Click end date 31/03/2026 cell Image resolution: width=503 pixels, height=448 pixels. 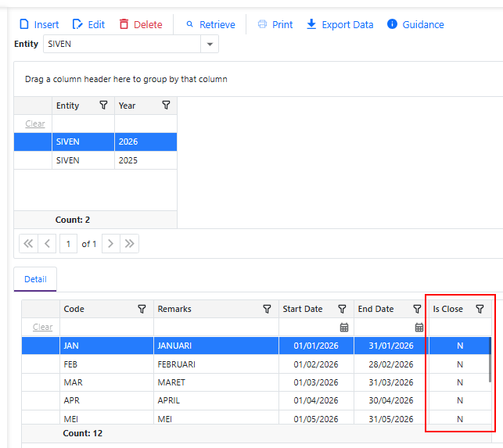[391, 382]
